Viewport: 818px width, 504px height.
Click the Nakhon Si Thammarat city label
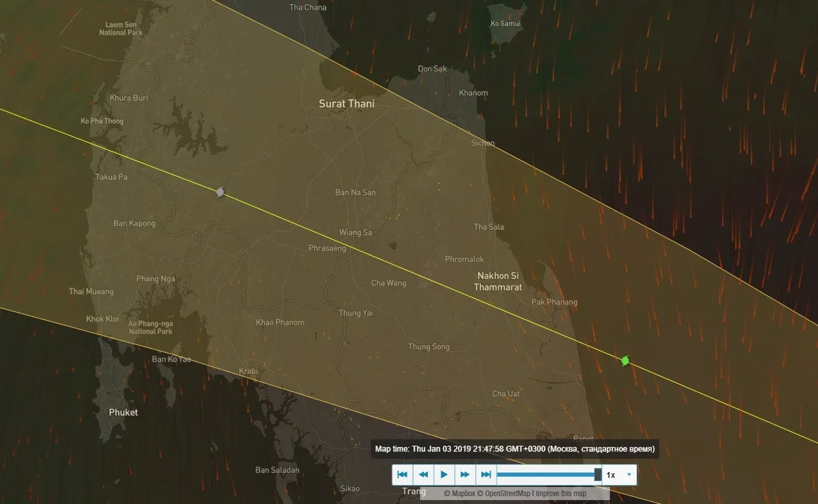click(498, 282)
